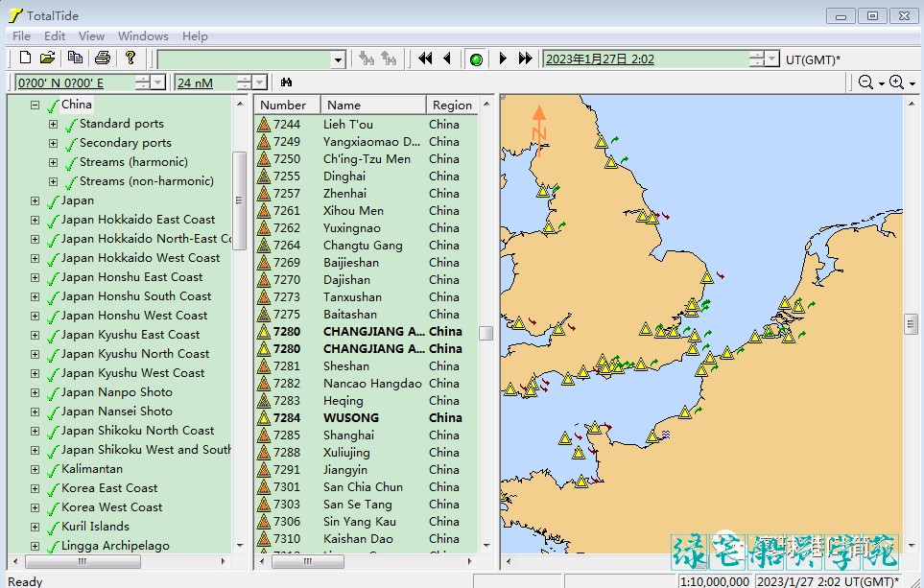The image size is (924, 588).
Task: Toggle checkmark for Secondary ports
Action: [x=71, y=144]
